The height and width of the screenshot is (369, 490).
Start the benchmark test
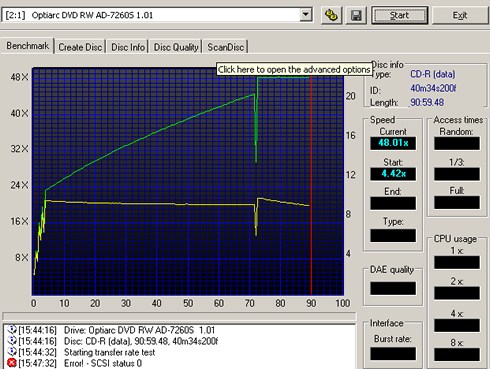[x=400, y=15]
